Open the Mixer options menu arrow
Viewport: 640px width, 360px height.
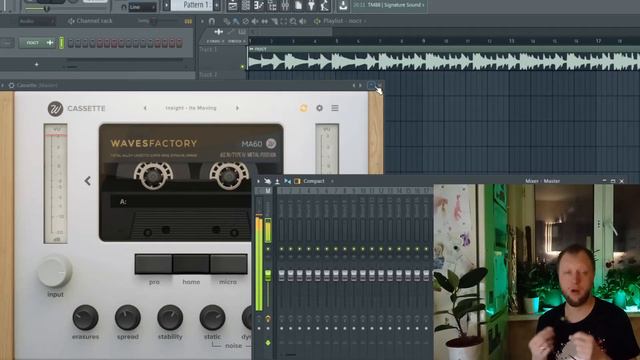pos(258,181)
